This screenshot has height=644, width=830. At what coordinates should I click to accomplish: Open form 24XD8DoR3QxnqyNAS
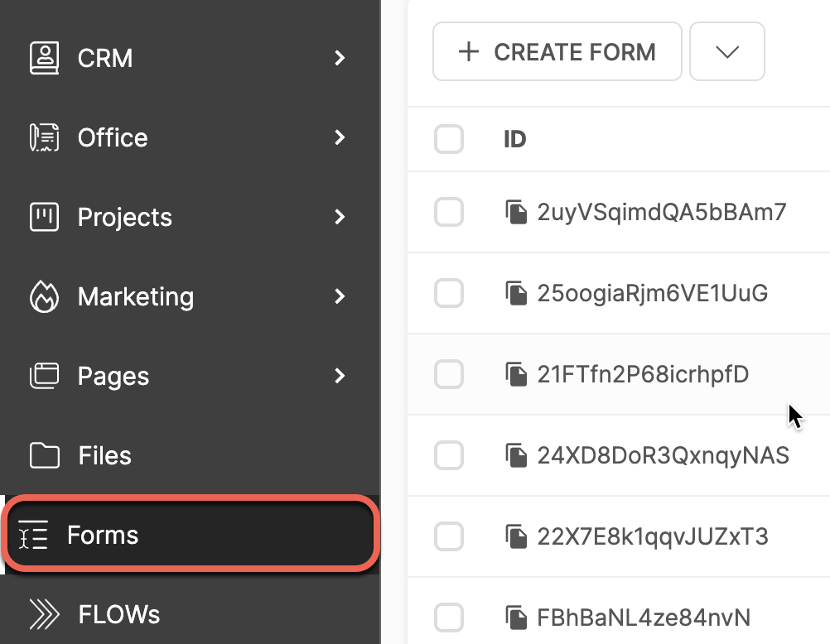pyautogui.click(x=664, y=455)
